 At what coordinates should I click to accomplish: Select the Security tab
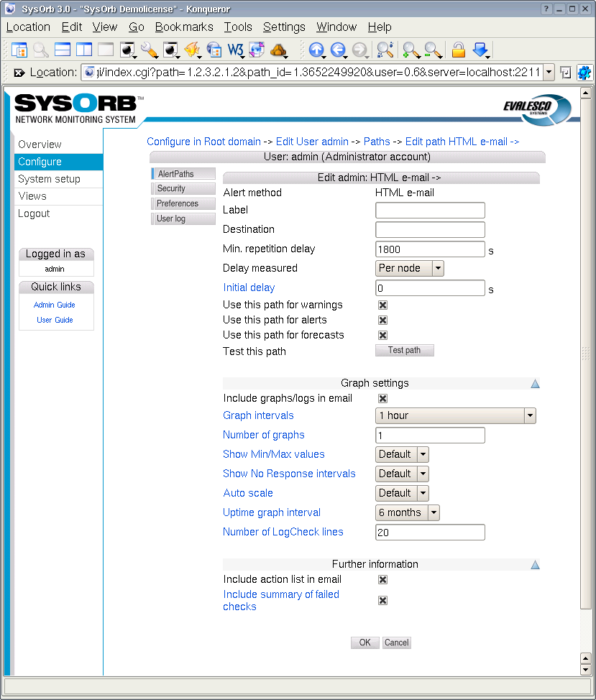[183, 188]
